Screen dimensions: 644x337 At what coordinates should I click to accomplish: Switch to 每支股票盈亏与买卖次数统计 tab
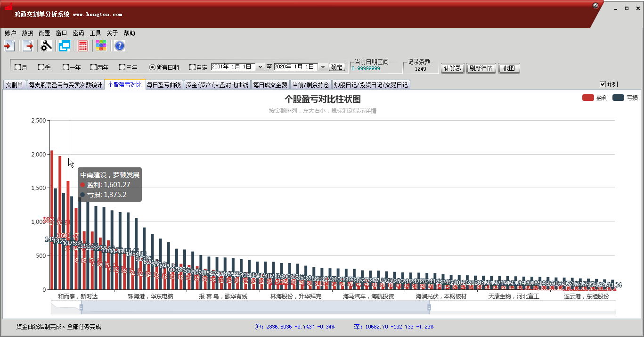(65, 85)
